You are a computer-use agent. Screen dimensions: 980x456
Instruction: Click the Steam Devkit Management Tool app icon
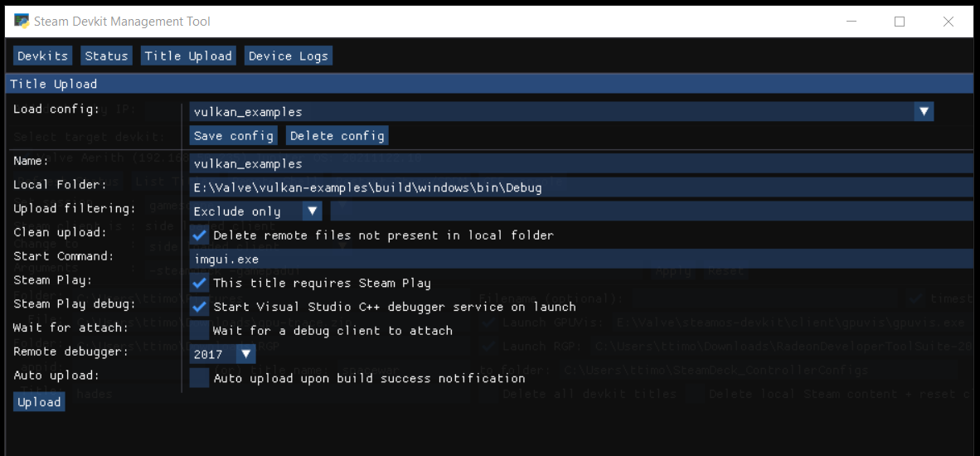(22, 22)
